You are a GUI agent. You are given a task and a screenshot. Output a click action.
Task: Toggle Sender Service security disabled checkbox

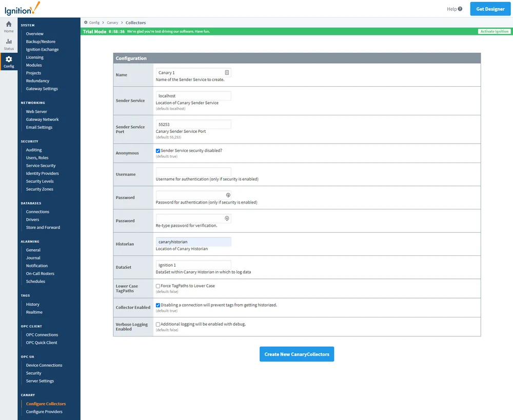coord(158,151)
